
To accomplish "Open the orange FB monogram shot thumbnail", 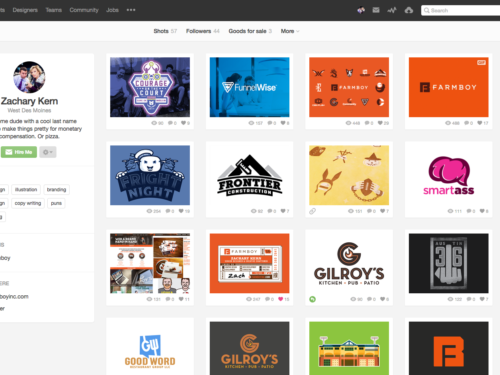I will click(449, 348).
